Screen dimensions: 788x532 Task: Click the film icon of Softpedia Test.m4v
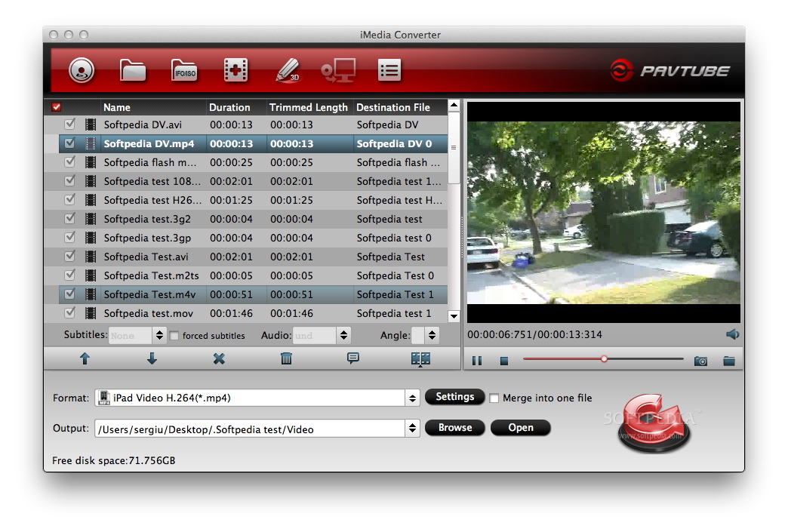click(x=91, y=294)
